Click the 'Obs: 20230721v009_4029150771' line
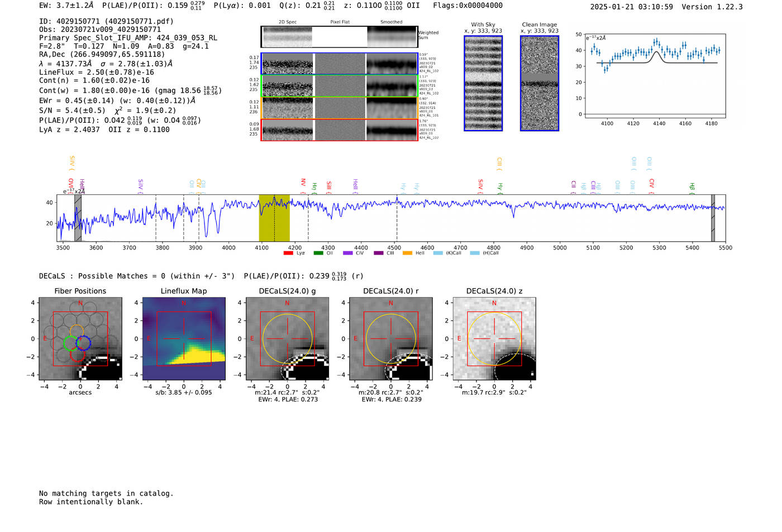Screen dimensions: 782x532 pyautogui.click(x=100, y=30)
